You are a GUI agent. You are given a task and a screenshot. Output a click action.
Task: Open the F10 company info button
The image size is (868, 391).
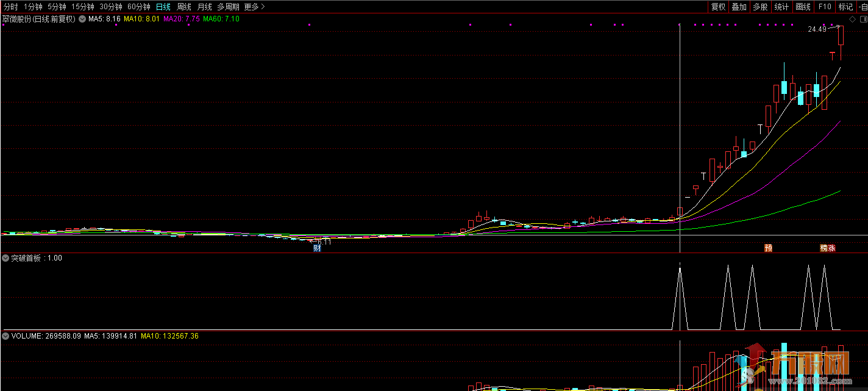point(825,7)
